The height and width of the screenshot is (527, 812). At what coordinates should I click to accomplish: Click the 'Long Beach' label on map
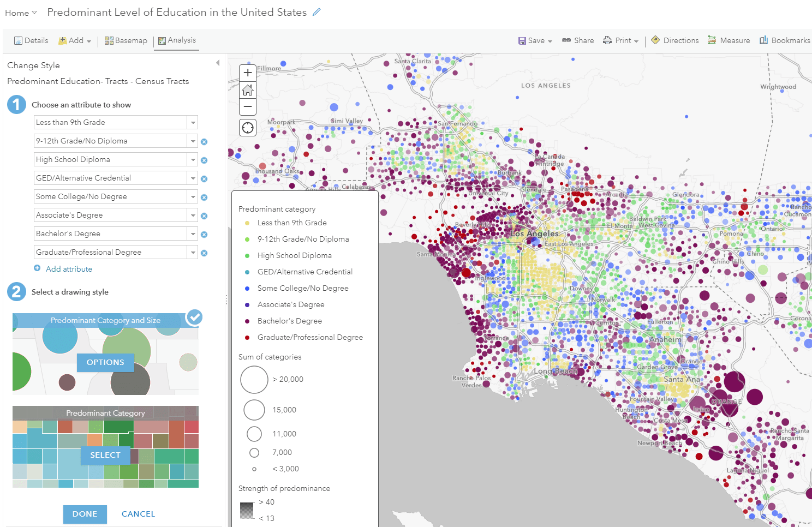pyautogui.click(x=555, y=372)
